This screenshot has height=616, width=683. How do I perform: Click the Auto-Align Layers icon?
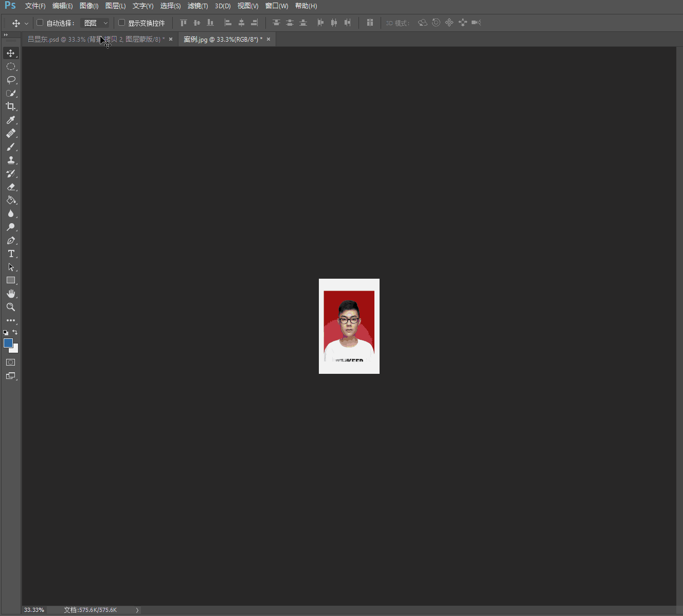tap(370, 23)
